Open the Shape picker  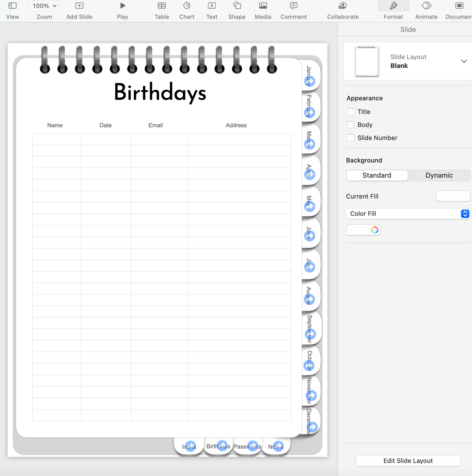(x=237, y=6)
